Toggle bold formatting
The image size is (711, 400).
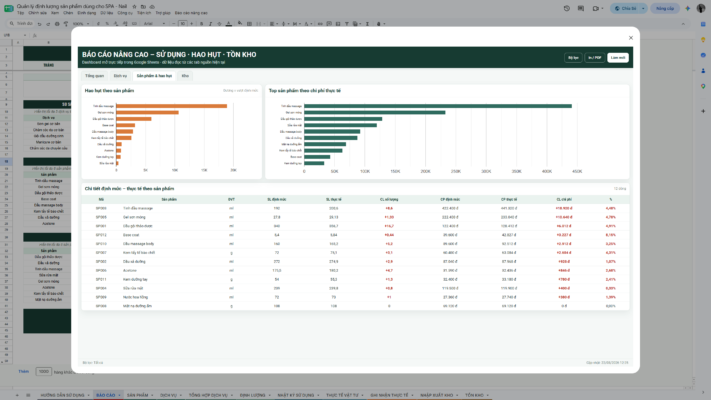click(x=201, y=24)
